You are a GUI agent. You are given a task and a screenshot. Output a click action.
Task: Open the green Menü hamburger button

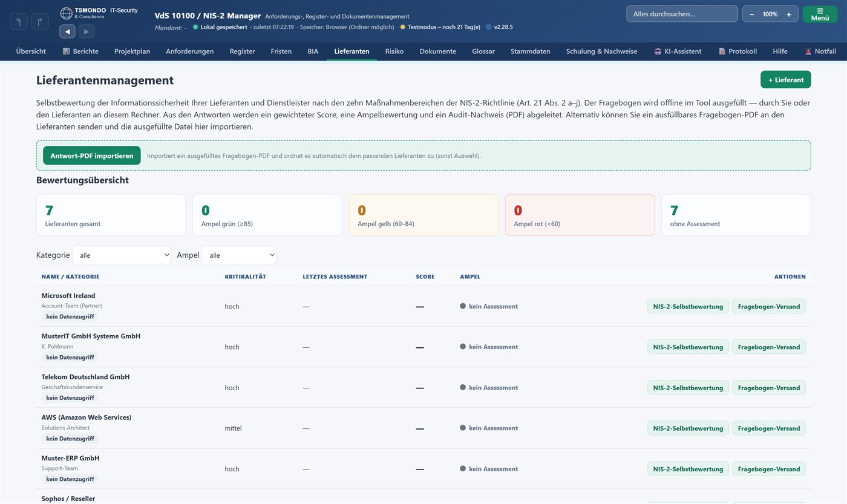820,14
